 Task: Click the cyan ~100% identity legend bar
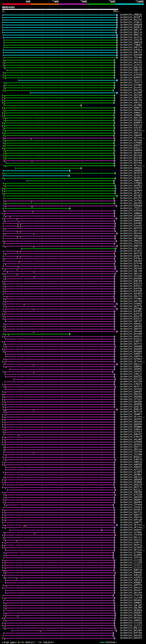point(130,4)
